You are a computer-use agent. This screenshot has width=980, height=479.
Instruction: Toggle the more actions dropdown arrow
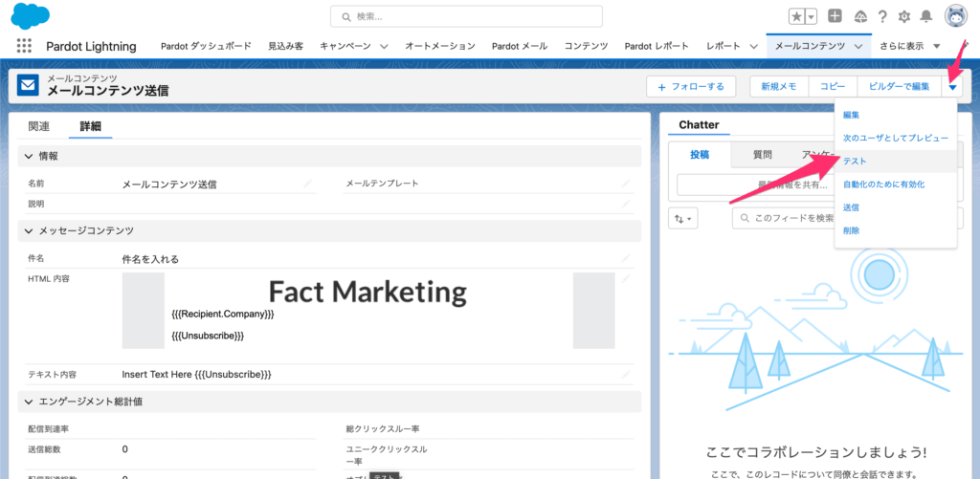point(952,87)
